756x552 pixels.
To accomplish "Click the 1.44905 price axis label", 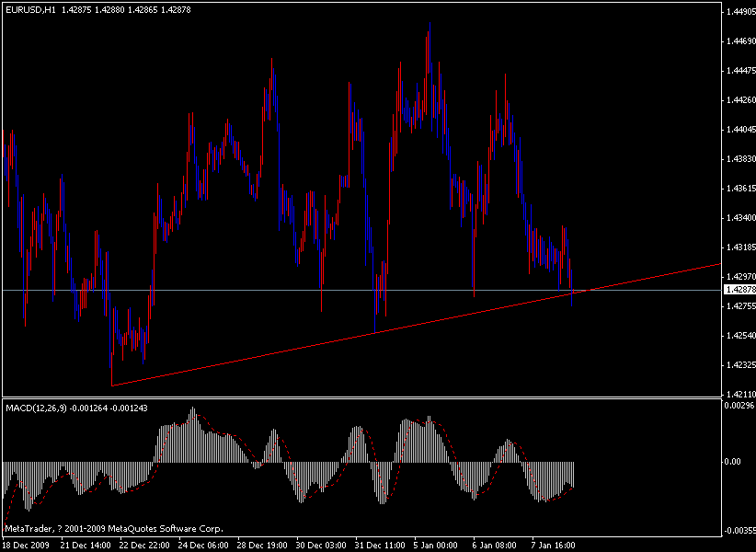I will pos(739,12).
